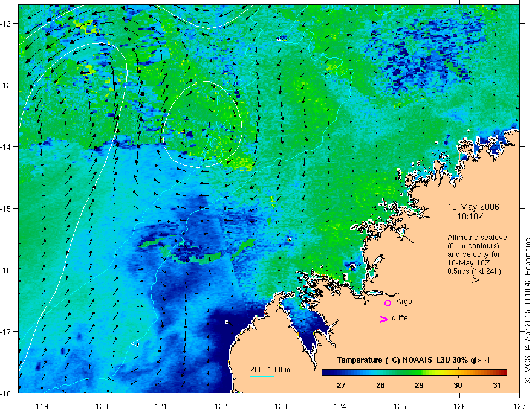
Task: Click the 'Temperature (°C) NOAA15_L3U 30% ql>=4' title
Action: click(x=413, y=360)
